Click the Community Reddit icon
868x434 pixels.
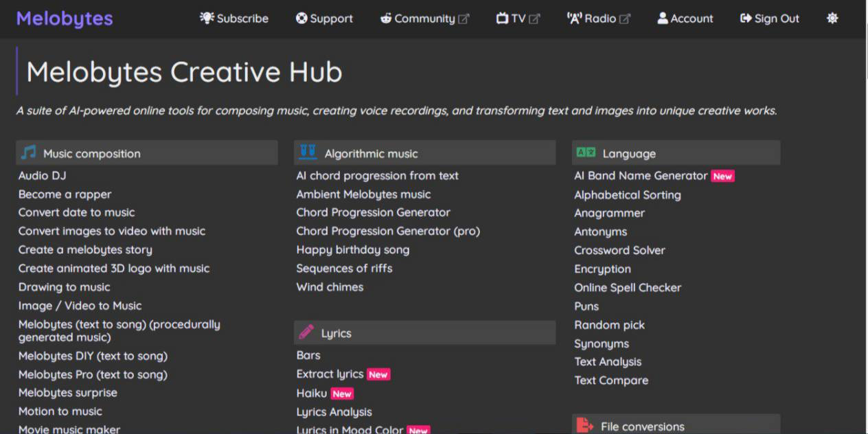tap(386, 19)
